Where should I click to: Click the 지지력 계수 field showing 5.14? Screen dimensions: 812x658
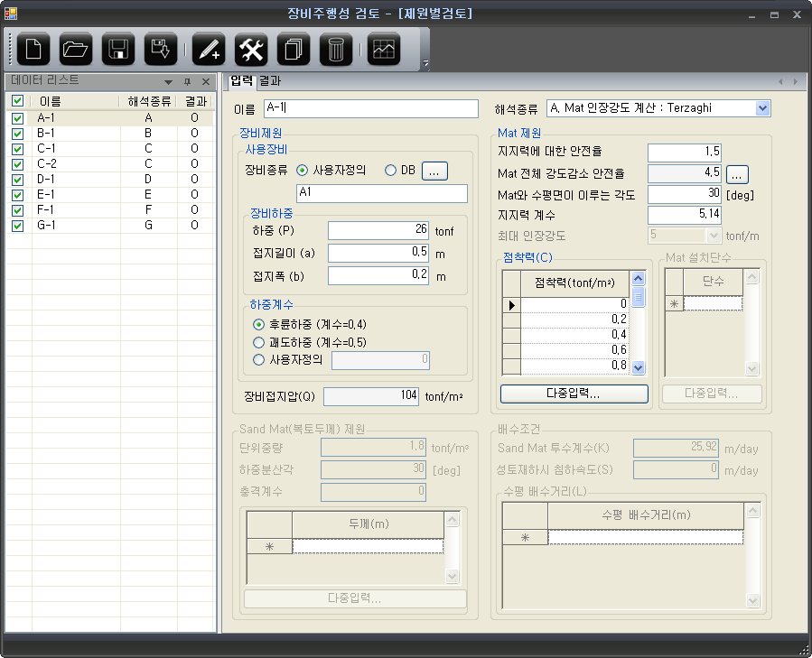[685, 216]
